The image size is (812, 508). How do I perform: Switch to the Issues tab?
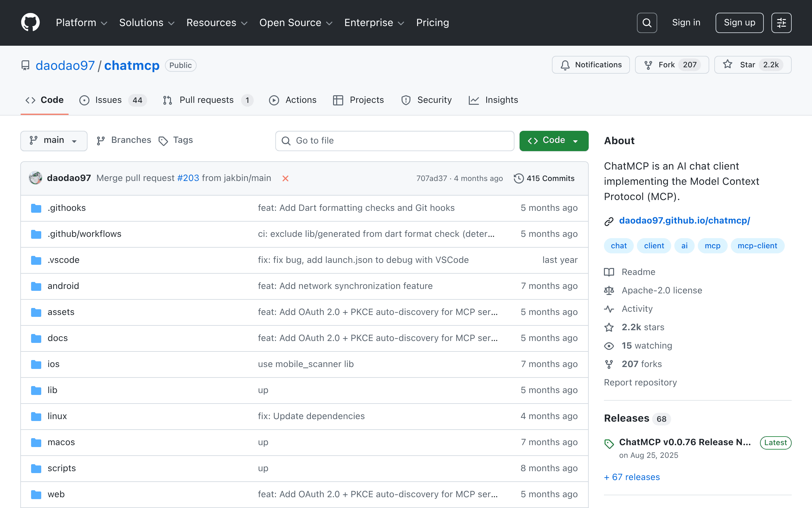(x=113, y=100)
